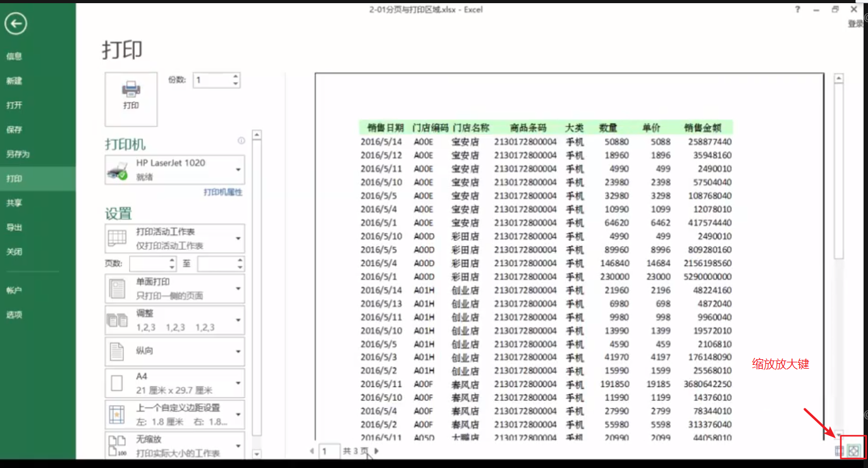The height and width of the screenshot is (468, 868).
Task: Click the Help question mark icon
Action: point(798,9)
